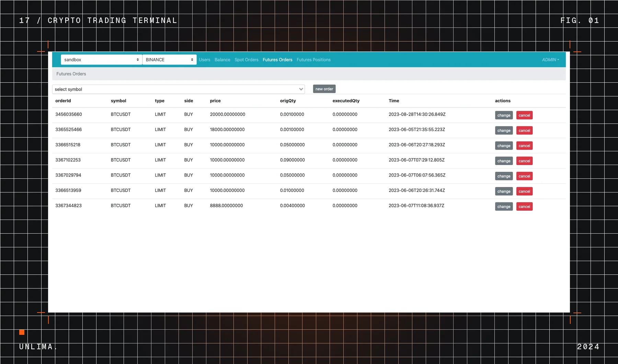Click quantity 0.00400000
This screenshot has height=364, width=618.
(292, 206)
